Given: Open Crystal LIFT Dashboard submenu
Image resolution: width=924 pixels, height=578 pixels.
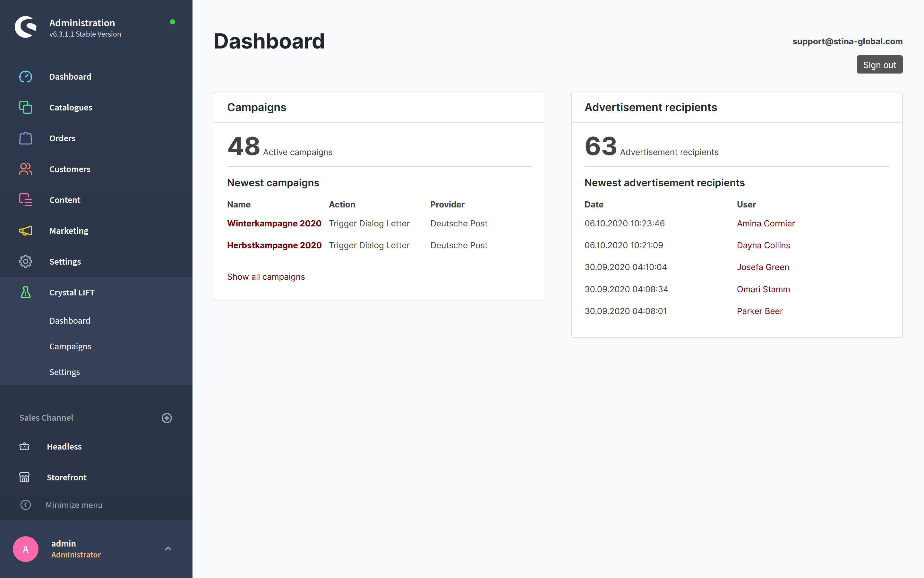Looking at the screenshot, I should tap(70, 321).
